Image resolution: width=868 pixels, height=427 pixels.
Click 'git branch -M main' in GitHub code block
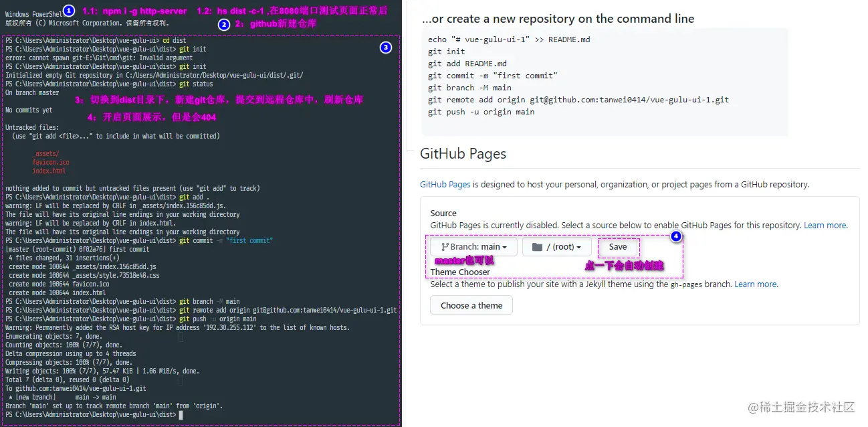click(469, 88)
